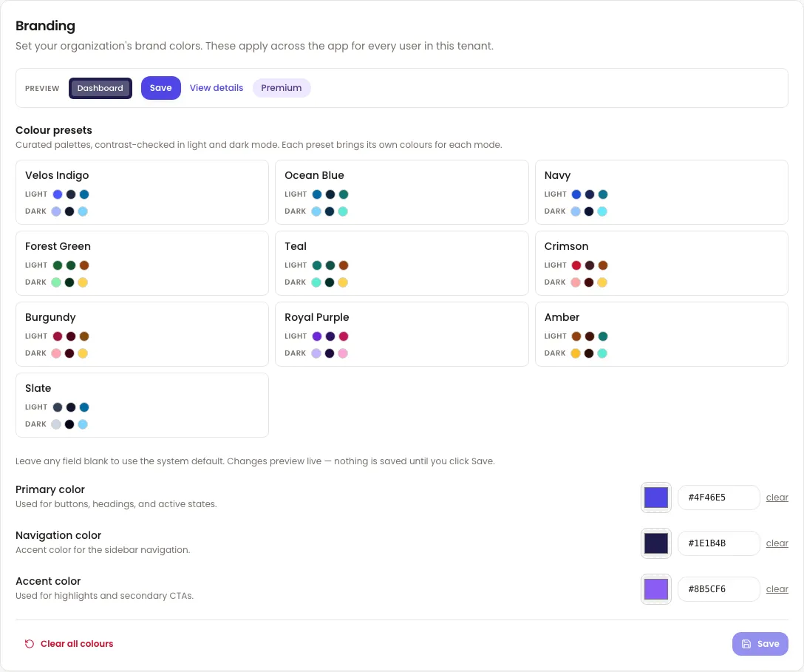Click the Accent color hex field #8B5CF6
Screen dimensions: 804x672
(719, 589)
